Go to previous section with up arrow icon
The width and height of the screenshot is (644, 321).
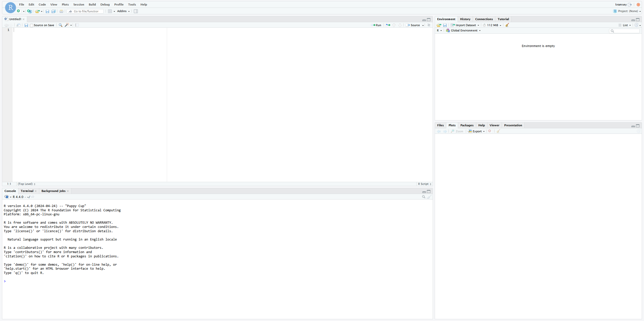(394, 25)
